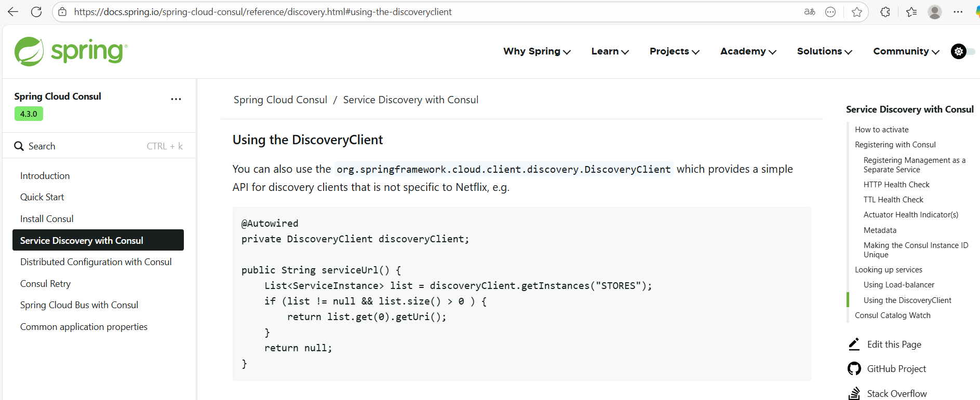Click Spring Cloud Consul breadcrumb link
The image size is (980, 400).
click(x=280, y=100)
